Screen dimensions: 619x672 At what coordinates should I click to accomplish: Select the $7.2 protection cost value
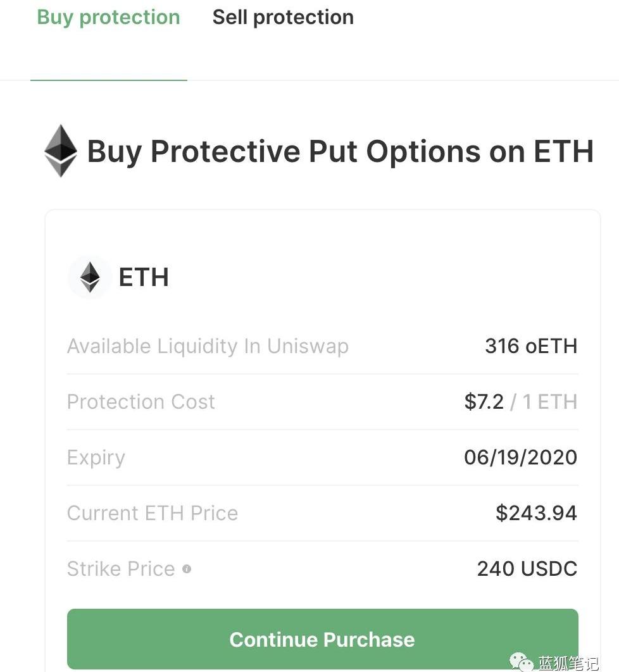click(x=484, y=402)
